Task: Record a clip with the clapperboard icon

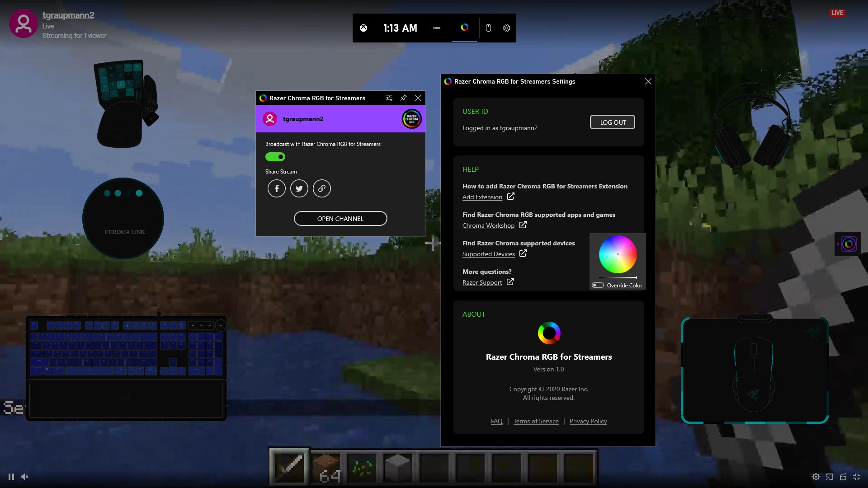Action: [844, 477]
